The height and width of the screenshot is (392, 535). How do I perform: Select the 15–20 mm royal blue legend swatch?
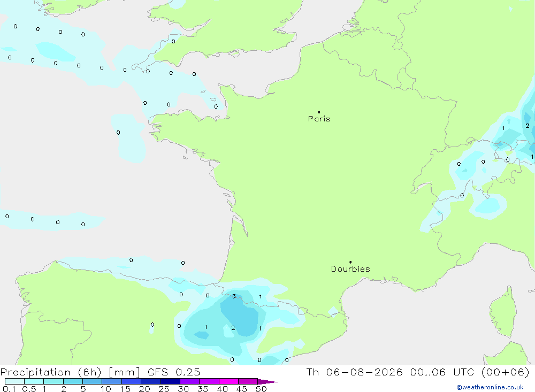click(x=131, y=381)
